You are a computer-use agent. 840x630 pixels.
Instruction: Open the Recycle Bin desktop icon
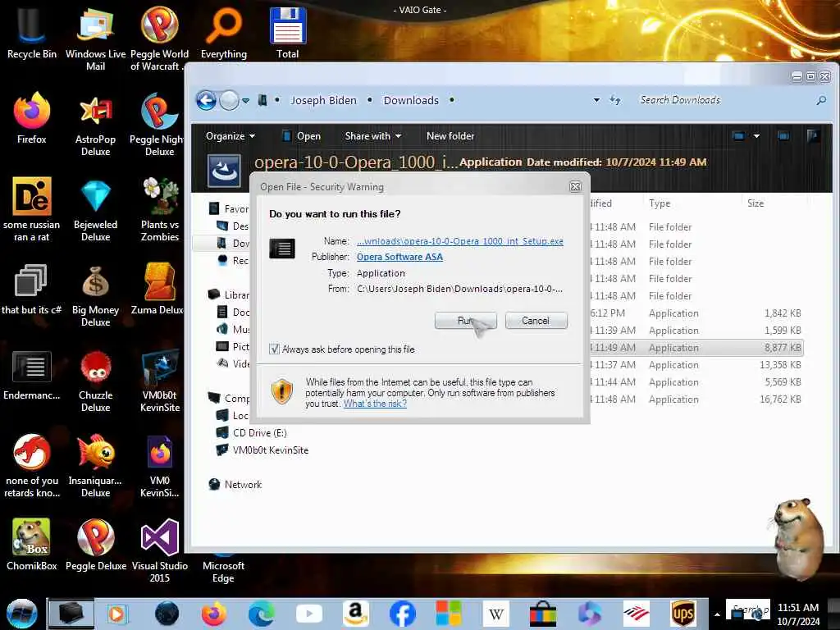(x=32, y=33)
